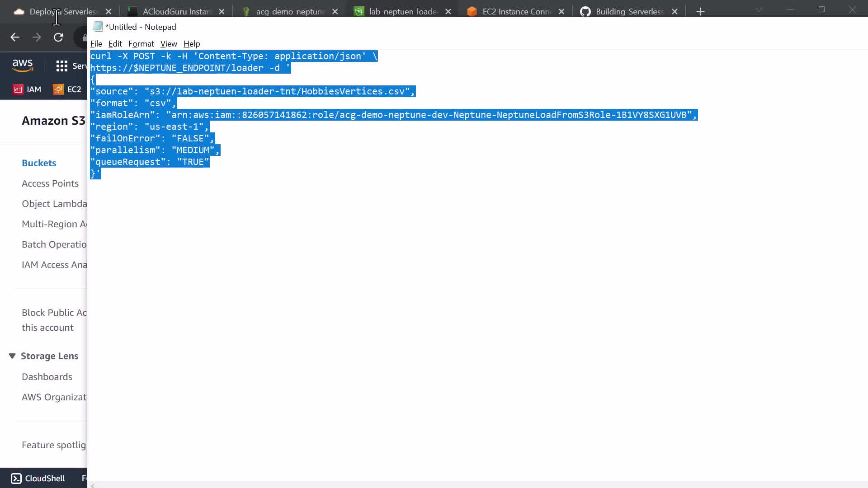Screen dimensions: 868x488
Task: Open a new browser tab with the plus icon
Action: click(x=700, y=12)
